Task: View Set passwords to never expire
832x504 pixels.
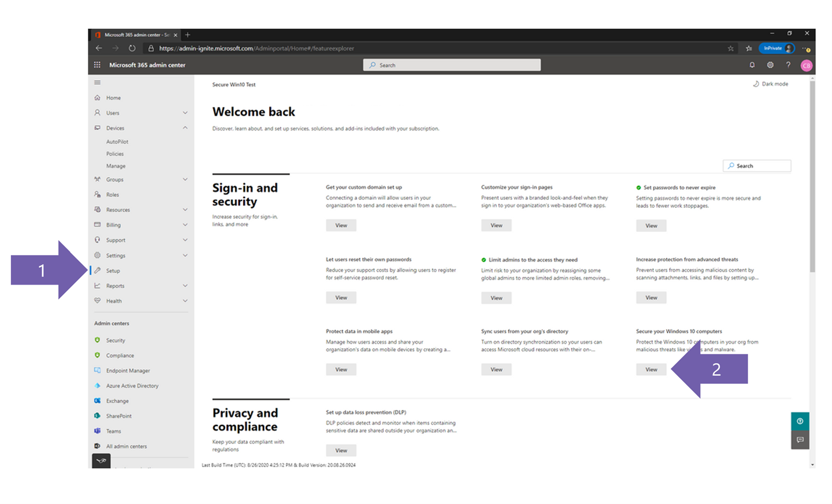Action: click(x=651, y=226)
